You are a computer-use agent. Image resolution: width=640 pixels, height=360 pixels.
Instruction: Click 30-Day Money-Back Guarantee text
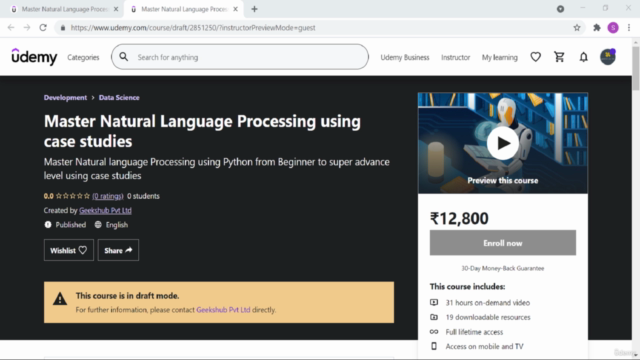coord(503,268)
